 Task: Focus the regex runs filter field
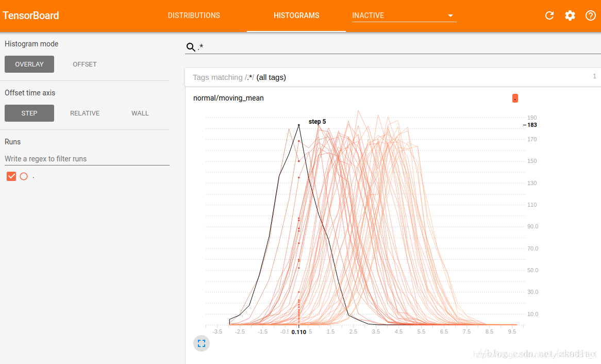[x=87, y=159]
